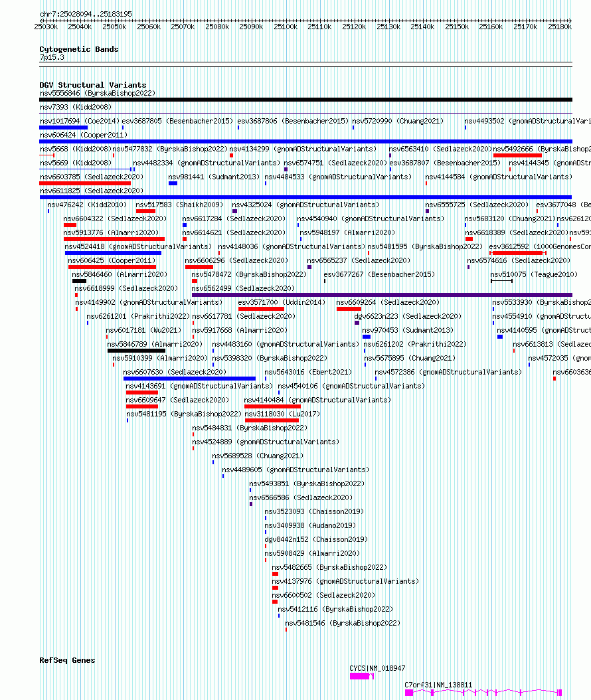The height and width of the screenshot is (700, 591).
Task: Click nsv5689528 (Chuang2021) label
Action: [258, 456]
